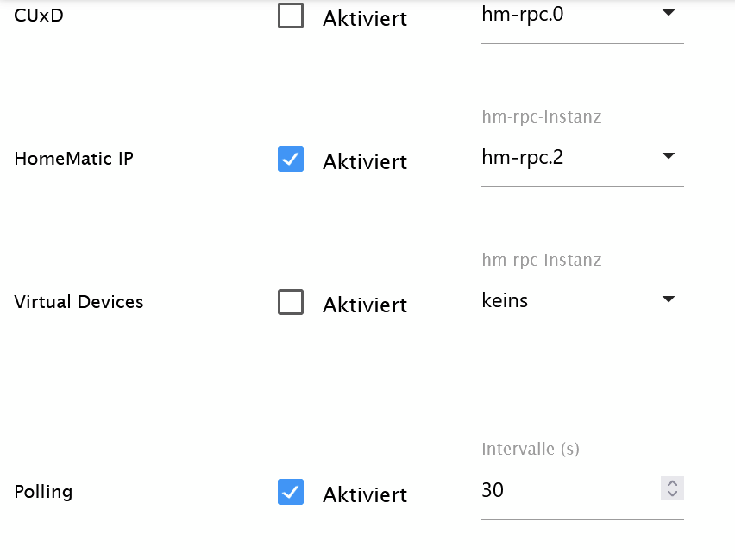This screenshot has height=560, width=735.
Task: Uncheck the HomeMatic IP Aktiviert checkbox
Action: pyautogui.click(x=291, y=159)
